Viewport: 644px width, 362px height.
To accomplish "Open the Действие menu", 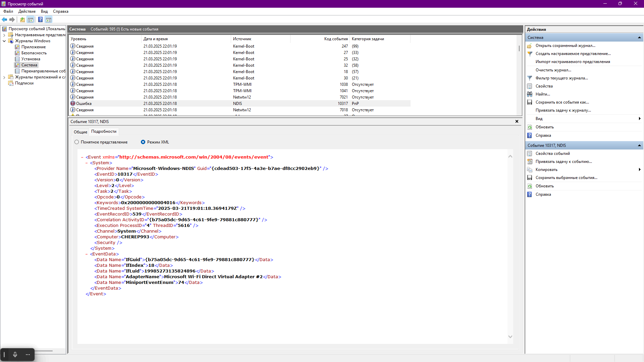I will point(27,11).
